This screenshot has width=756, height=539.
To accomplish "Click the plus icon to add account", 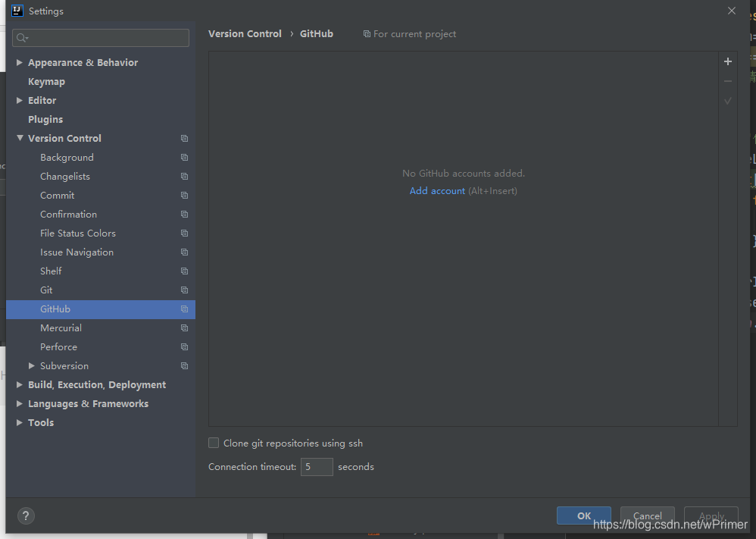I will pyautogui.click(x=727, y=61).
